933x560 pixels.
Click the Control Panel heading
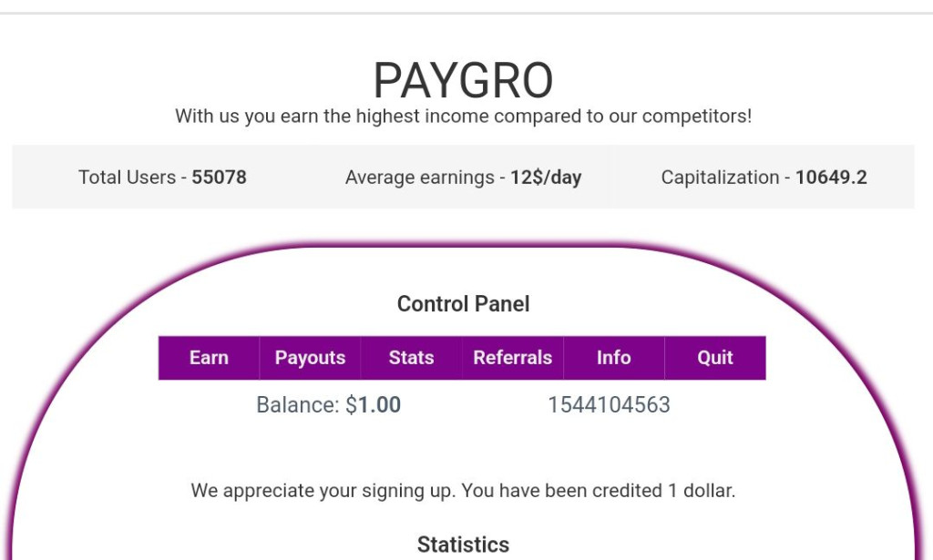point(463,303)
